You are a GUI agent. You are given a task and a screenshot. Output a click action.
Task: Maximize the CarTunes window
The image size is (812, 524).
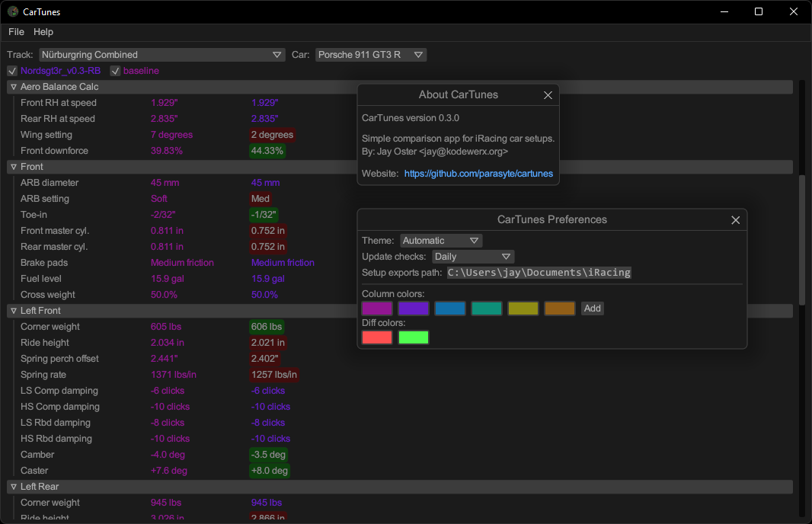759,11
